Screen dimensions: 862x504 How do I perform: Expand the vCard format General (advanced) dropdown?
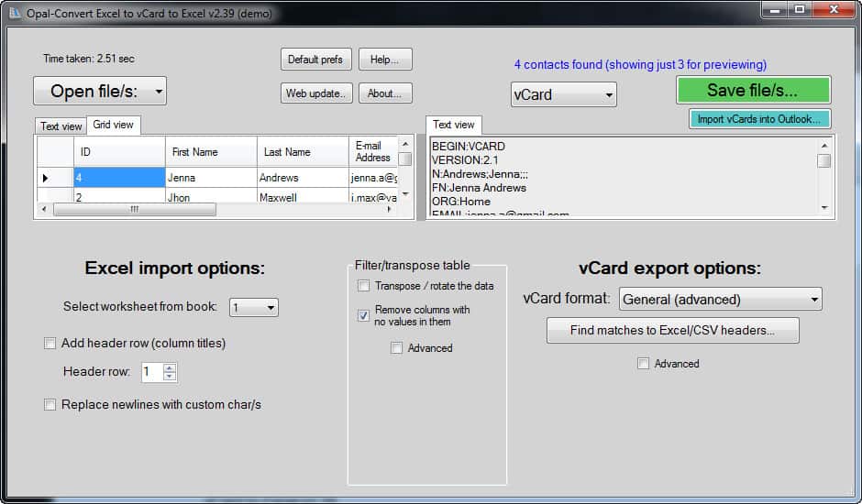[x=720, y=299]
